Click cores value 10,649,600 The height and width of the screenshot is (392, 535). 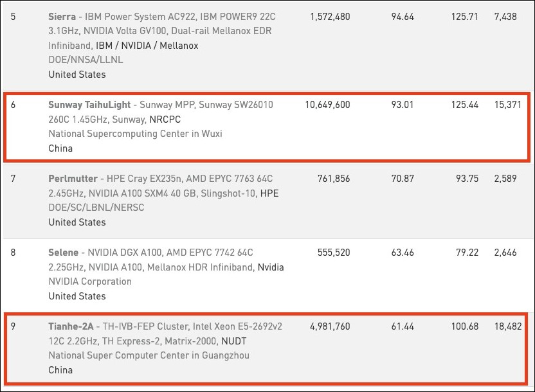[327, 105]
